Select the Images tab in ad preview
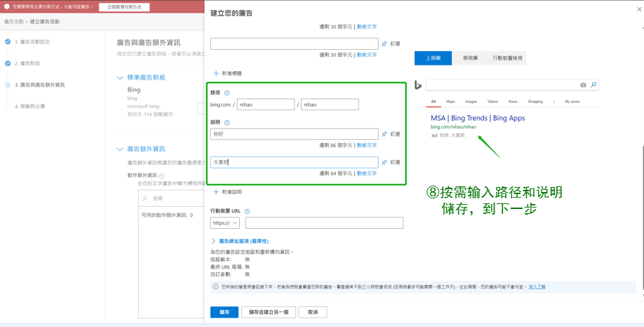Viewport: 644px width, 327px height. coord(471,102)
